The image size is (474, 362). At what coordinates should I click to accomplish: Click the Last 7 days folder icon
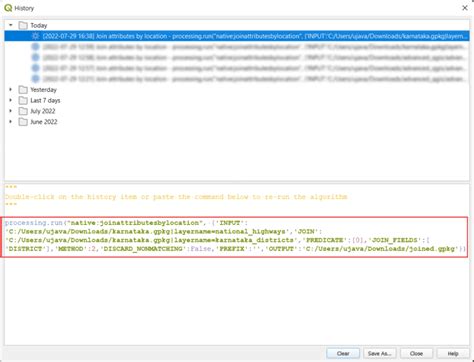23,100
